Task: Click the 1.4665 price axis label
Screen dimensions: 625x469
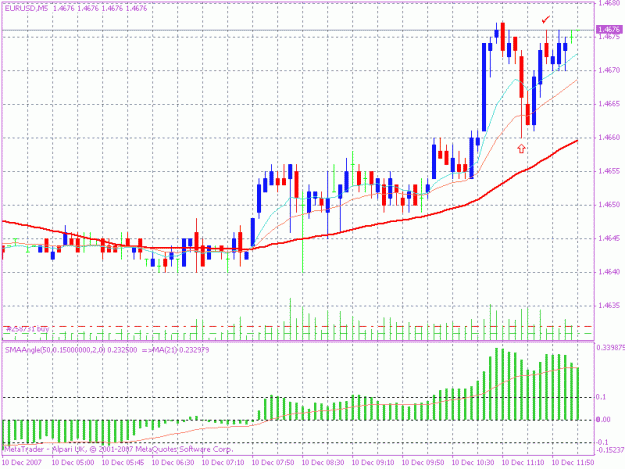Action: (609, 104)
